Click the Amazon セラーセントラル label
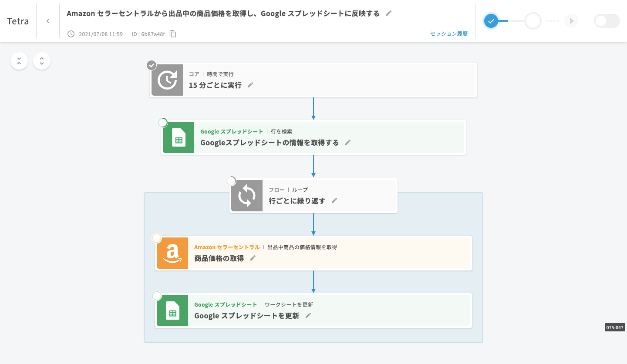Viewport: 627px width, 364px height. click(227, 247)
